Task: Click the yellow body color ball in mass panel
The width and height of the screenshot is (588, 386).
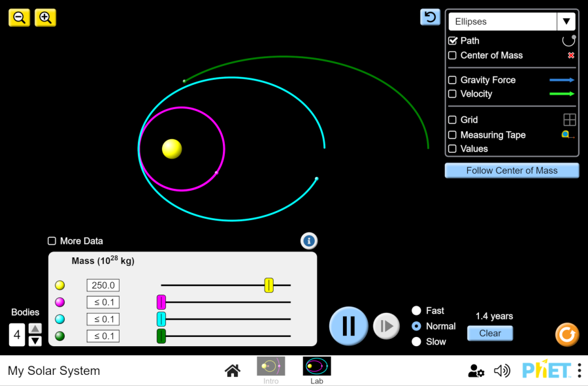Action: (x=60, y=285)
